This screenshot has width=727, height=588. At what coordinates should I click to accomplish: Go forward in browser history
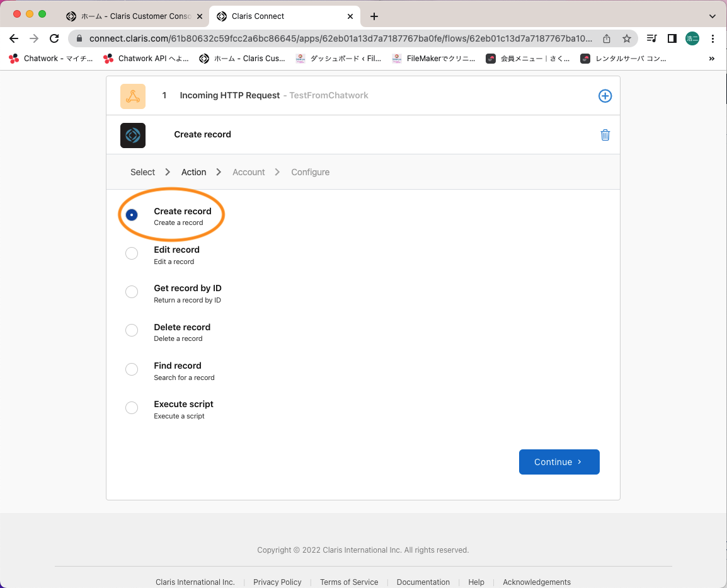(34, 38)
